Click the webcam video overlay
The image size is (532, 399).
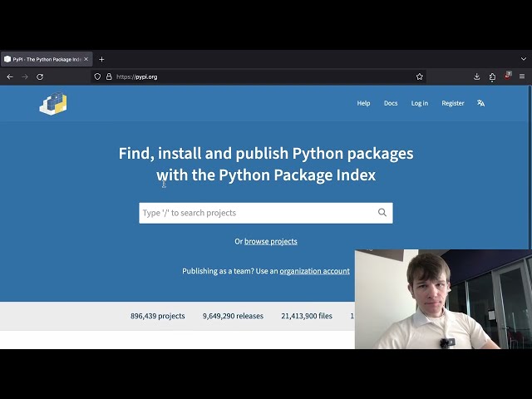point(443,299)
